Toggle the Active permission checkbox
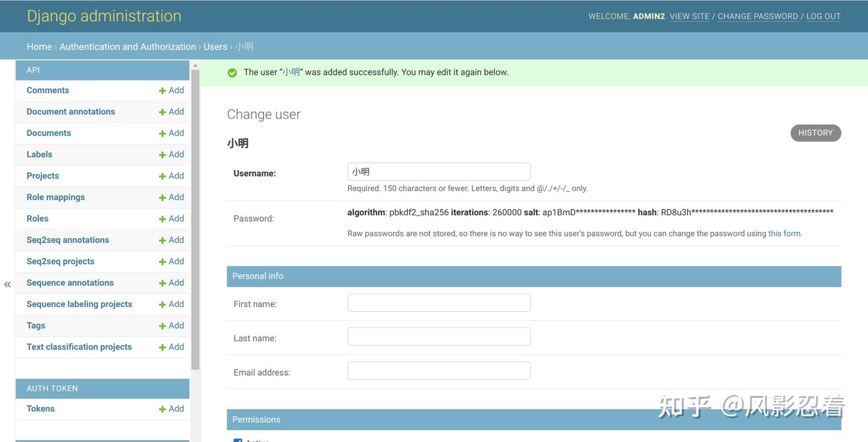 237,440
